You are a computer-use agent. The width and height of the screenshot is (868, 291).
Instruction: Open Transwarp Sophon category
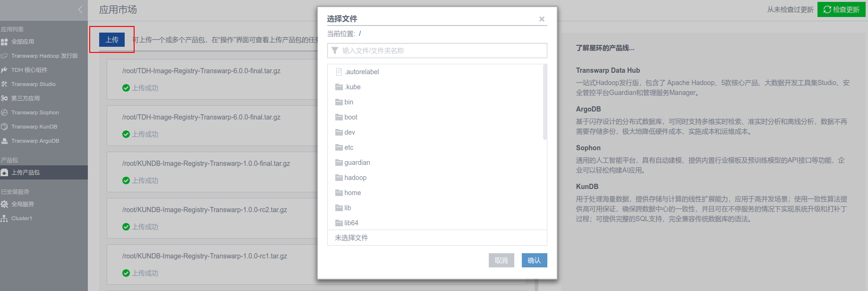[35, 112]
